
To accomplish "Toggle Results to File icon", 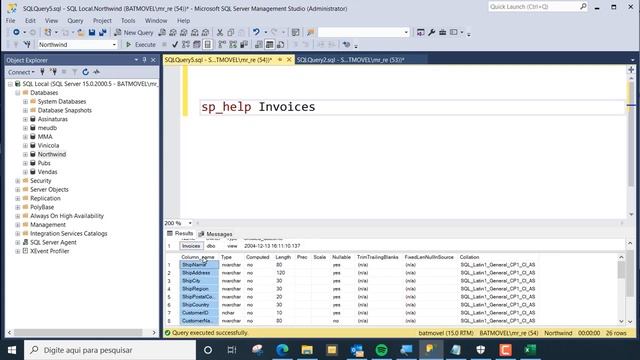I will (x=280, y=44).
